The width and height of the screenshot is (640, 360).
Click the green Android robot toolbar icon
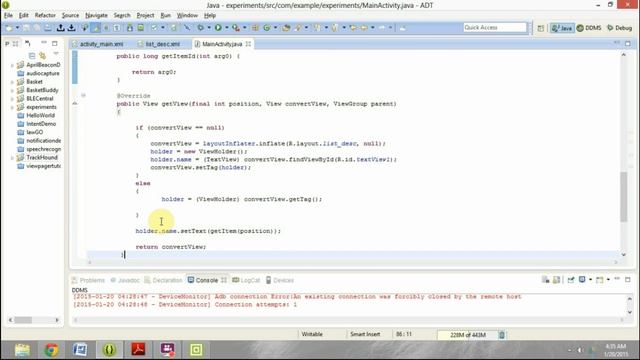pyautogui.click(x=129, y=28)
